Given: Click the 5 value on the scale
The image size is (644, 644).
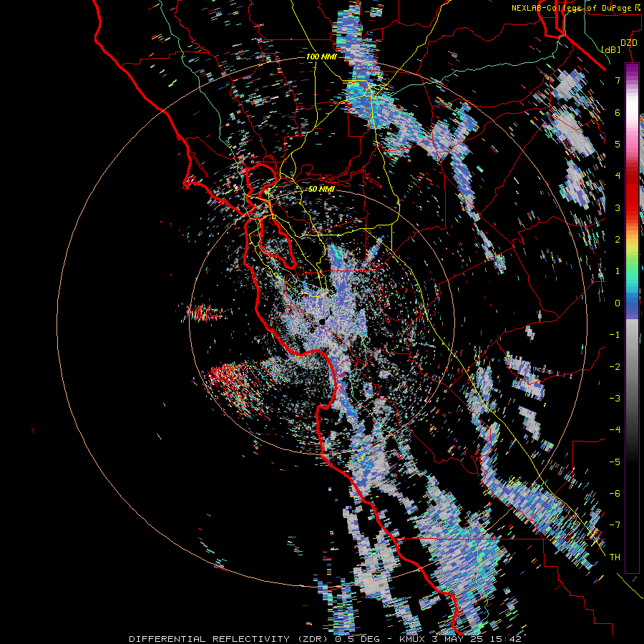Looking at the screenshot, I should point(618,144).
